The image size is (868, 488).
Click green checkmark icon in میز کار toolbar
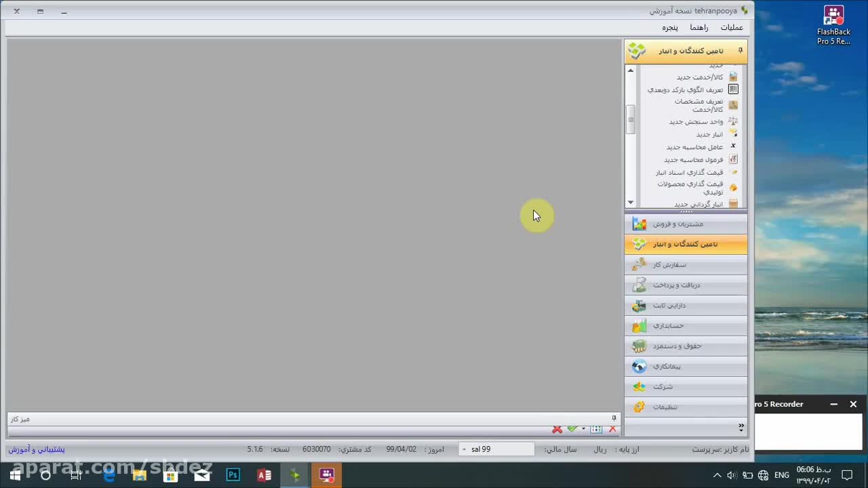pos(572,429)
